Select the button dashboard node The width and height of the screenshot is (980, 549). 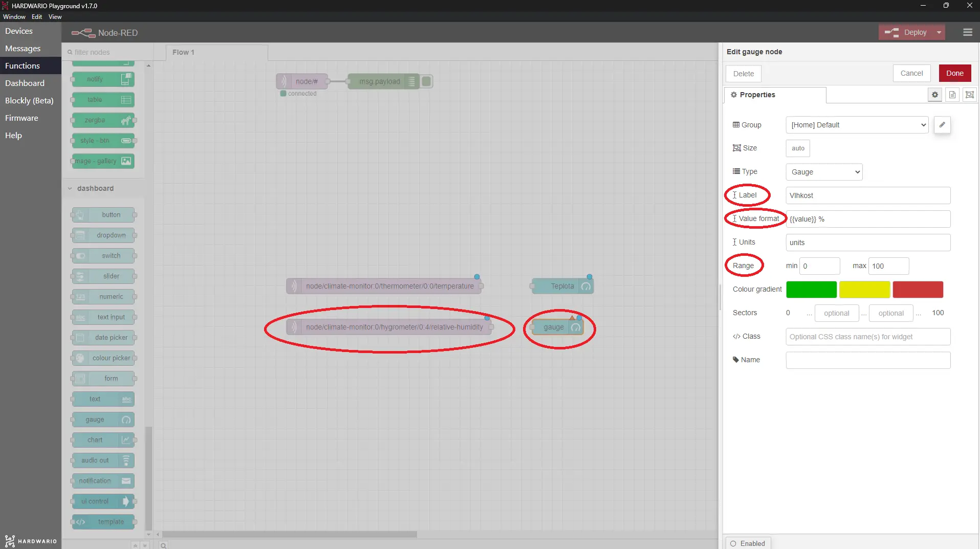coord(103,215)
